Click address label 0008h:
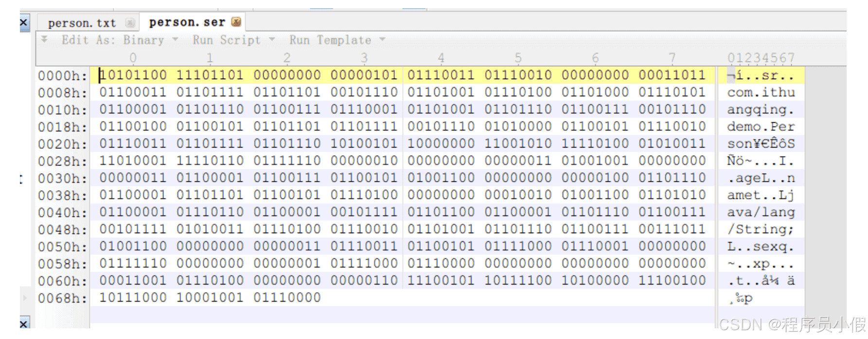 pos(63,93)
